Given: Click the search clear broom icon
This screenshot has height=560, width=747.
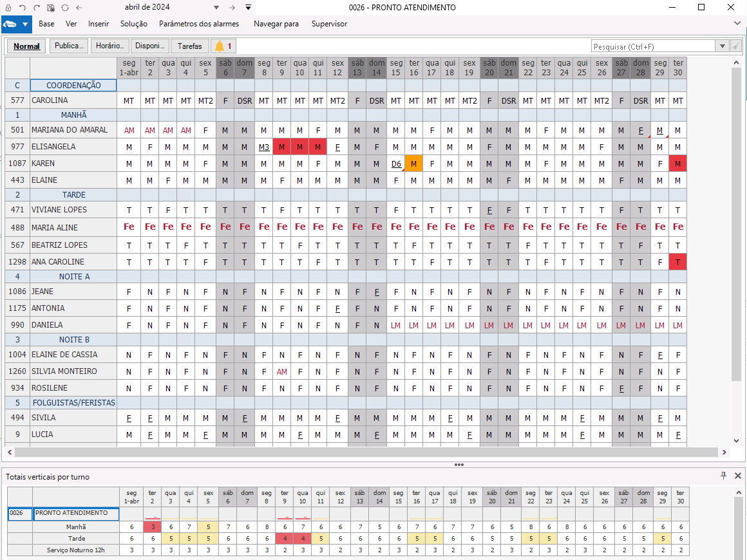Looking at the screenshot, I should point(735,46).
